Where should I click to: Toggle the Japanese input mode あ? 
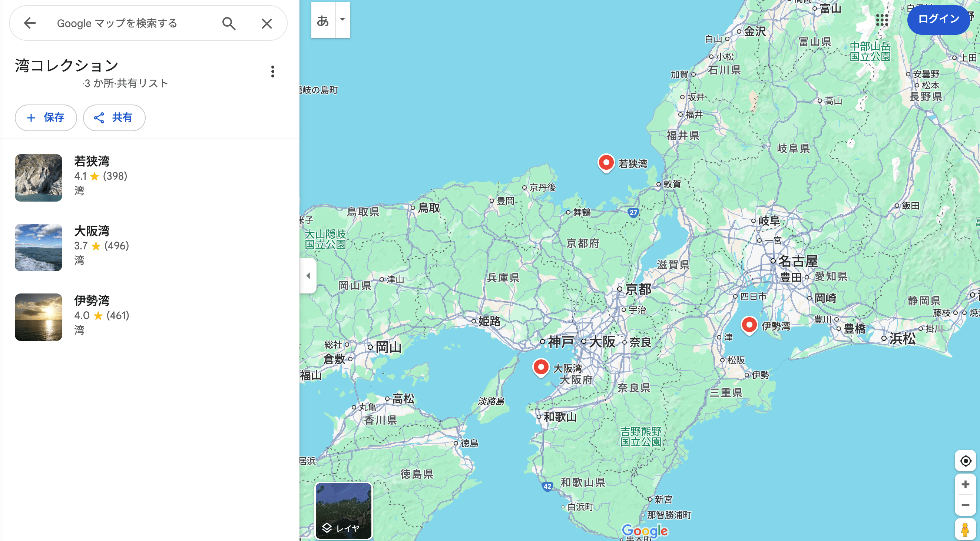[322, 20]
